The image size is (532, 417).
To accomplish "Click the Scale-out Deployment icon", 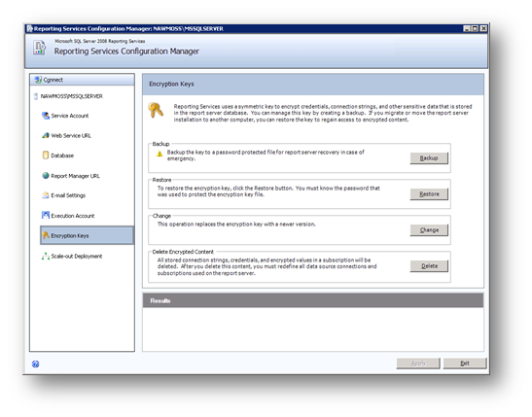I will pos(46,256).
